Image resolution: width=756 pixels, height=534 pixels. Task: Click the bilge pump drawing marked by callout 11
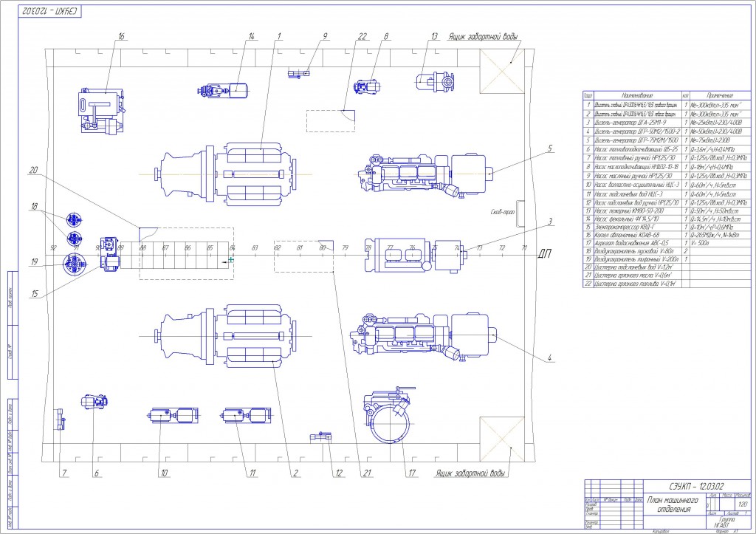(x=247, y=415)
